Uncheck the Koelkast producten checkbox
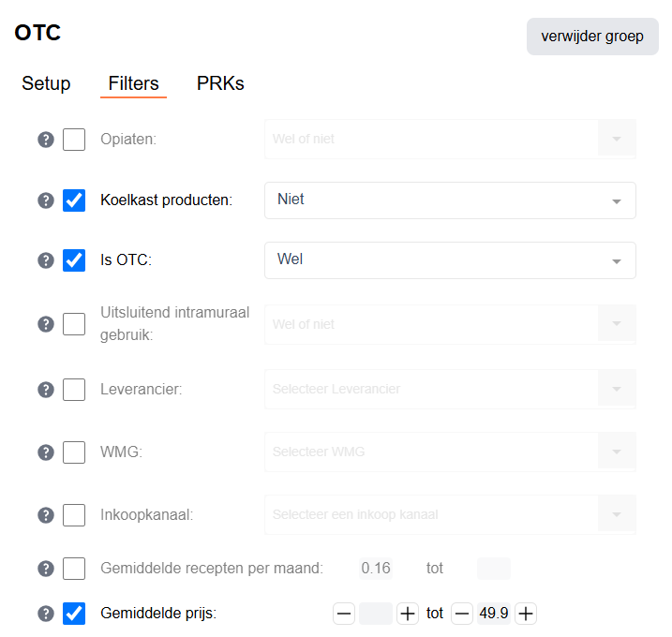 point(74,200)
